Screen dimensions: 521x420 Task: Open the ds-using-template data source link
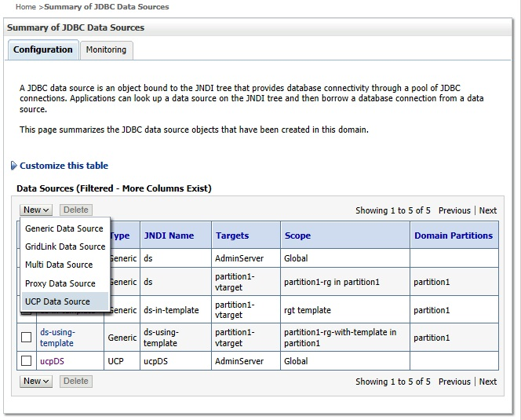[x=57, y=338]
